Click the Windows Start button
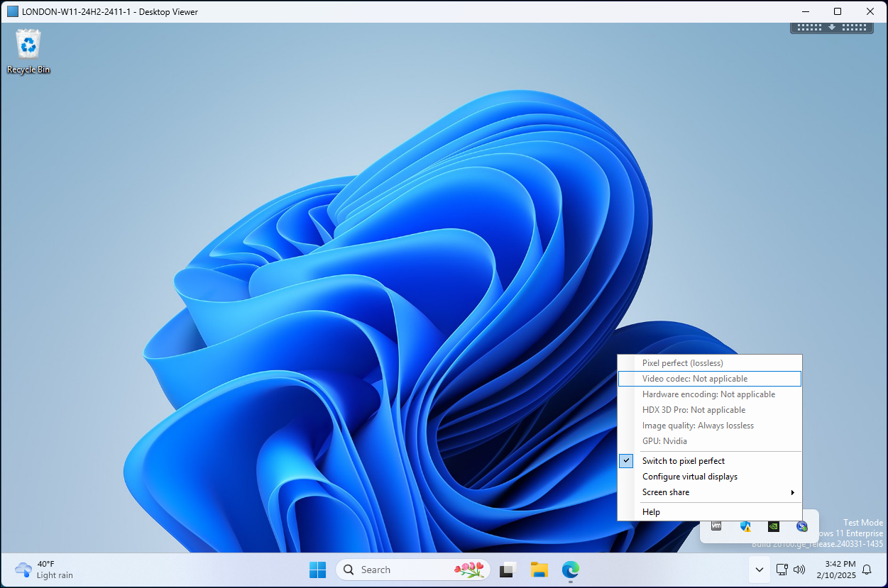The height and width of the screenshot is (588, 888). [x=317, y=570]
